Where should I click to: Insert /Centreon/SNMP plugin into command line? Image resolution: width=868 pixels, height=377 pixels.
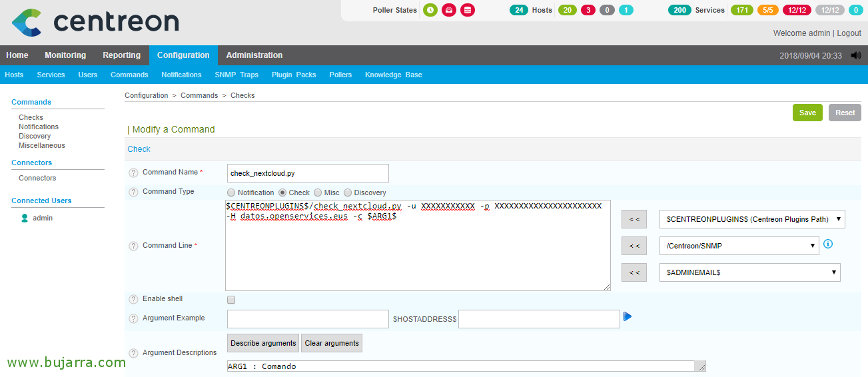click(634, 246)
